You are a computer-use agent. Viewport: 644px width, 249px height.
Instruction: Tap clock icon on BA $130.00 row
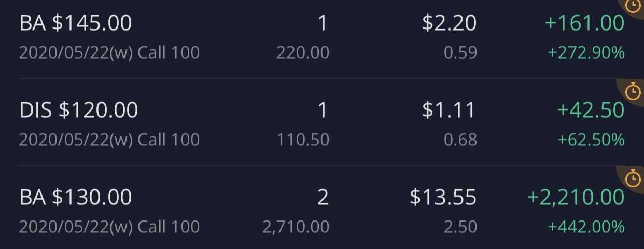(x=633, y=178)
